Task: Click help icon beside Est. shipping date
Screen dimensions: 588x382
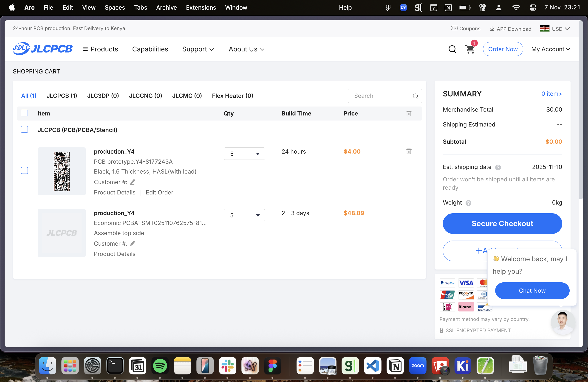Action: 498,167
